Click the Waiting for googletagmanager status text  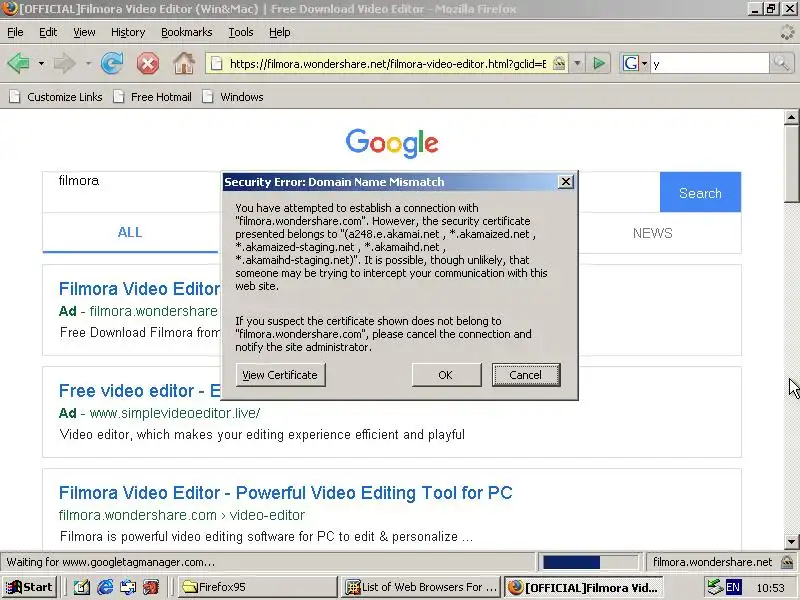click(111, 562)
